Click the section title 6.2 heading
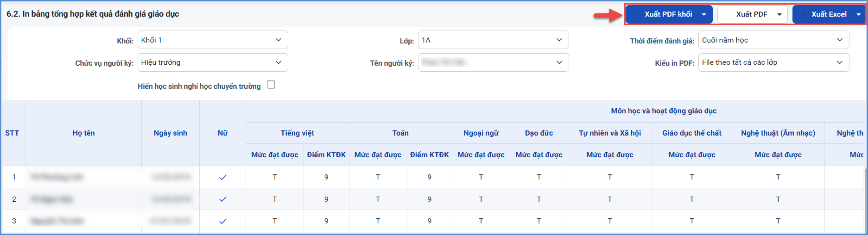The width and height of the screenshot is (868, 235). tap(93, 14)
